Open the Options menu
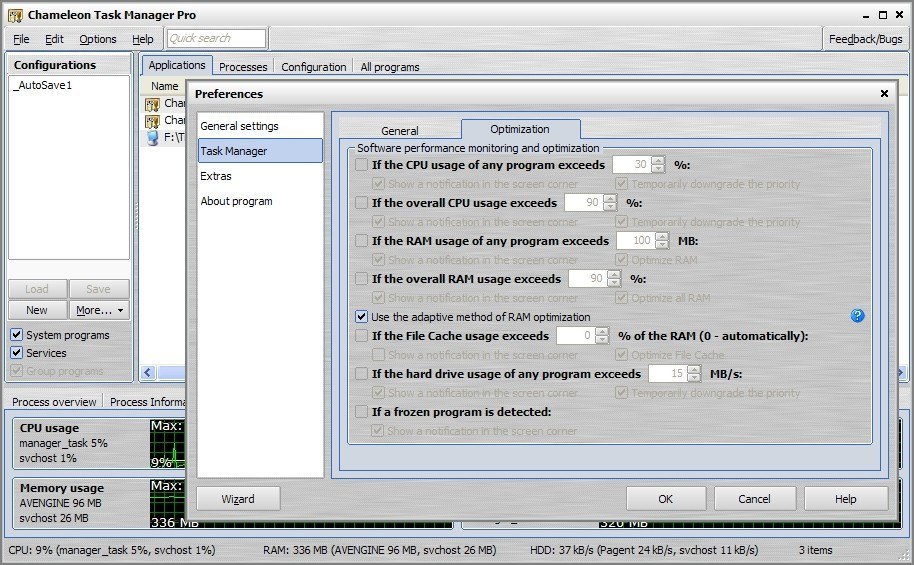 98,39
